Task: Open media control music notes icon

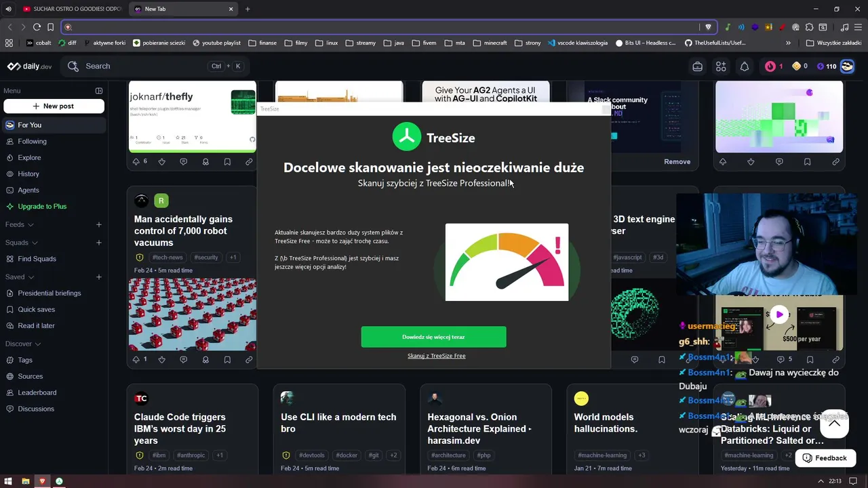Action: pos(845,27)
